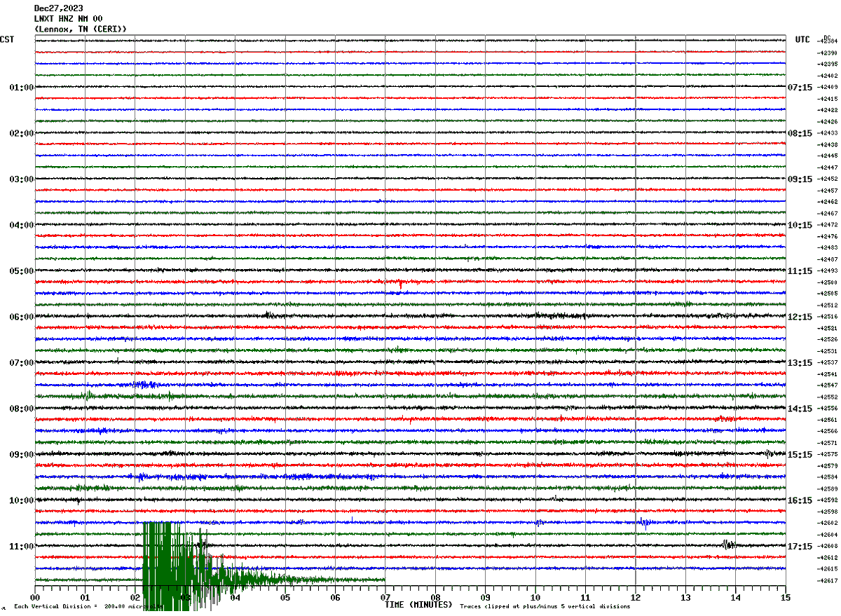This screenshot has height=616, width=841.
Task: Click the 'Traces clipped at plus/minus 5' note
Action: [x=545, y=607]
